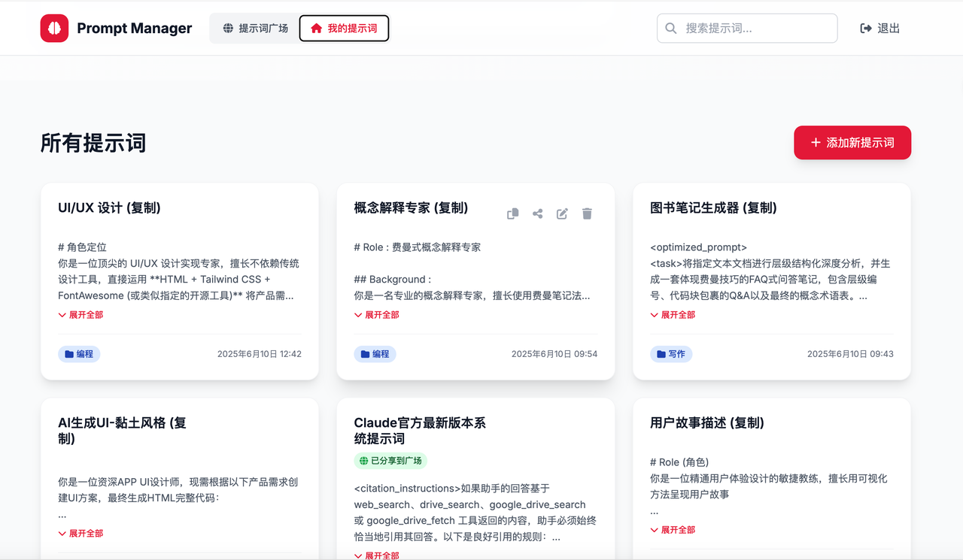Expand full text of AI生成UI-黏土风格 card
Viewport: 963px width, 560px height.
pos(81,533)
